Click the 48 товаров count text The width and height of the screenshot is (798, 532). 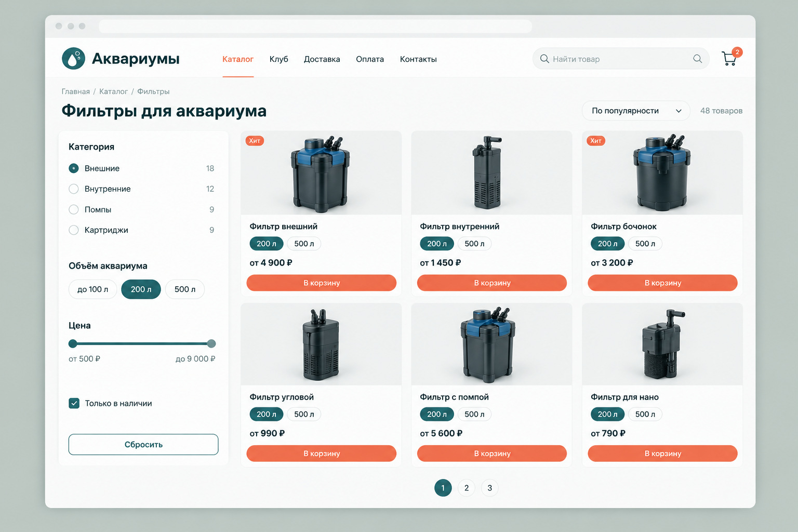pyautogui.click(x=721, y=111)
